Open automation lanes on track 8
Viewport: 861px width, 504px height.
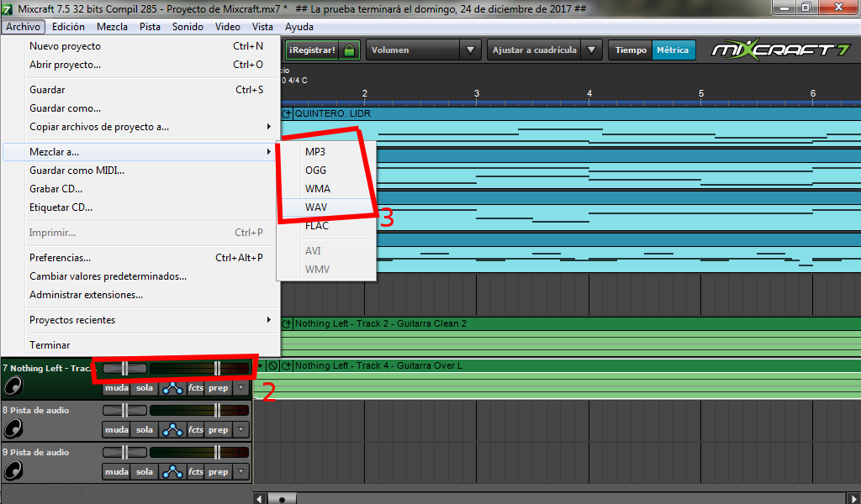coord(172,430)
